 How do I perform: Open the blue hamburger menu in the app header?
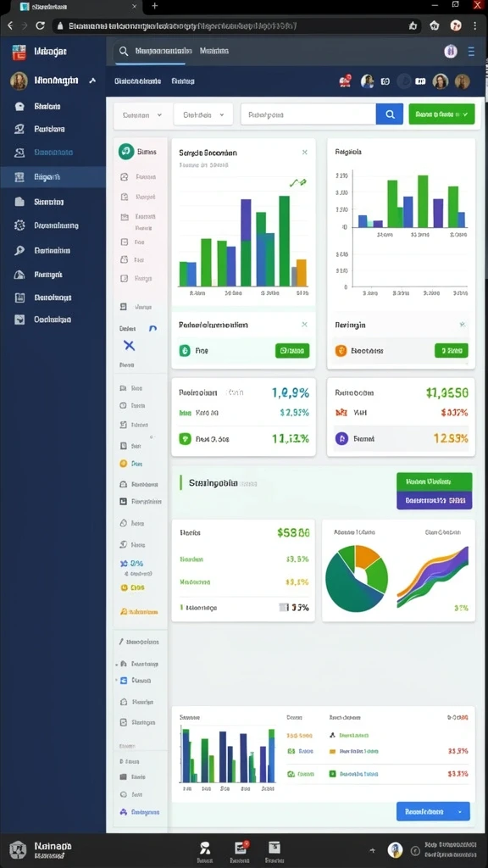(471, 52)
